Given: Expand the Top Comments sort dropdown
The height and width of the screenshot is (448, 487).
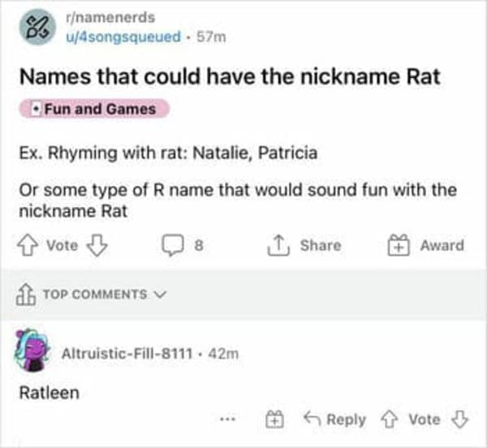Looking at the screenshot, I should (x=161, y=294).
